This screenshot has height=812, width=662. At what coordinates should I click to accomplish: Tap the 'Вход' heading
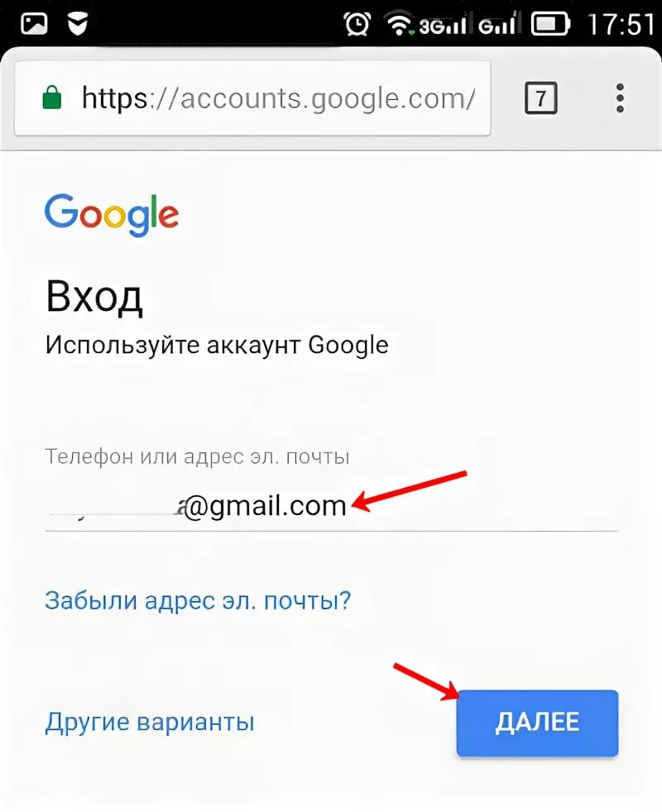pyautogui.click(x=94, y=297)
